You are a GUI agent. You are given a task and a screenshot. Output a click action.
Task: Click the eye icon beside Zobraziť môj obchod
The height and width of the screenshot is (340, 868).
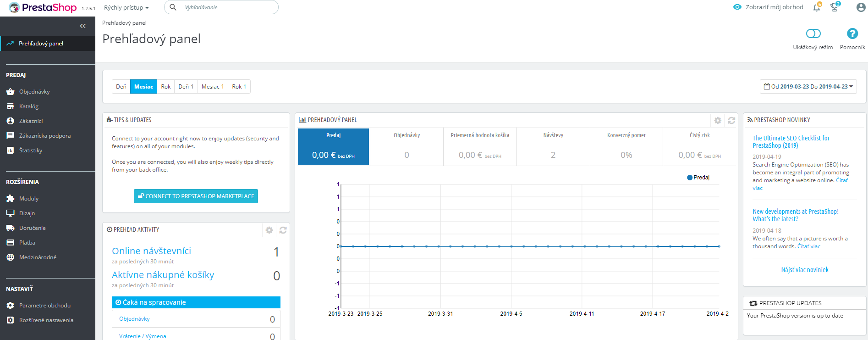(737, 7)
